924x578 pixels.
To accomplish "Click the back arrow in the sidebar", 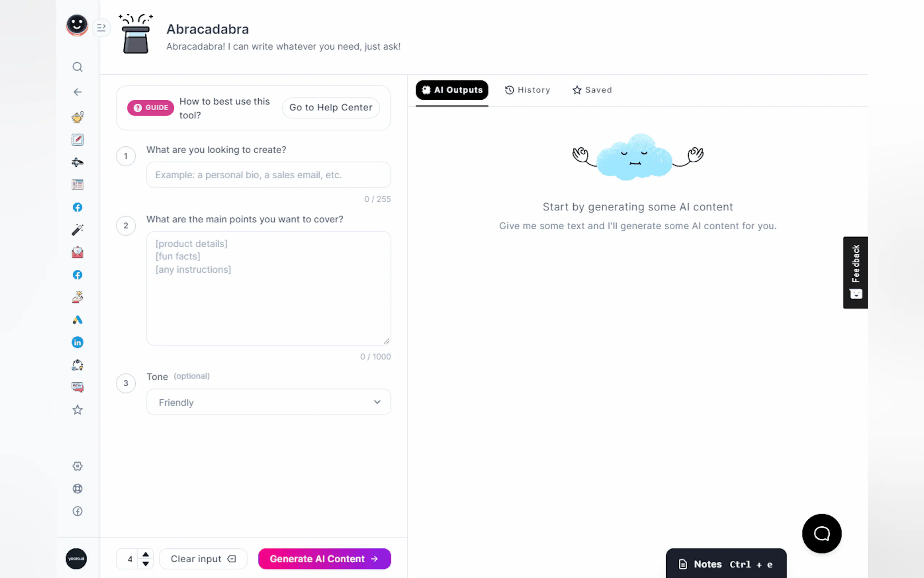I will 77,92.
